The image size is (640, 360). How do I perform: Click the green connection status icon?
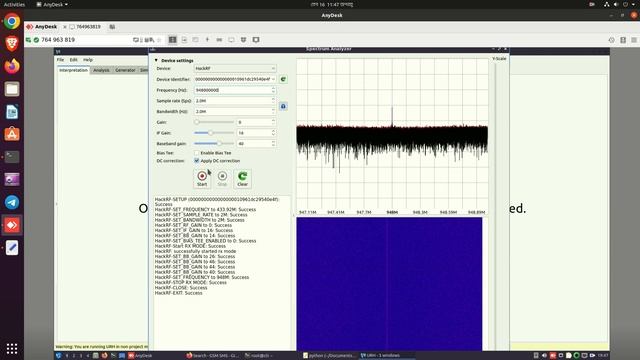coord(36,40)
